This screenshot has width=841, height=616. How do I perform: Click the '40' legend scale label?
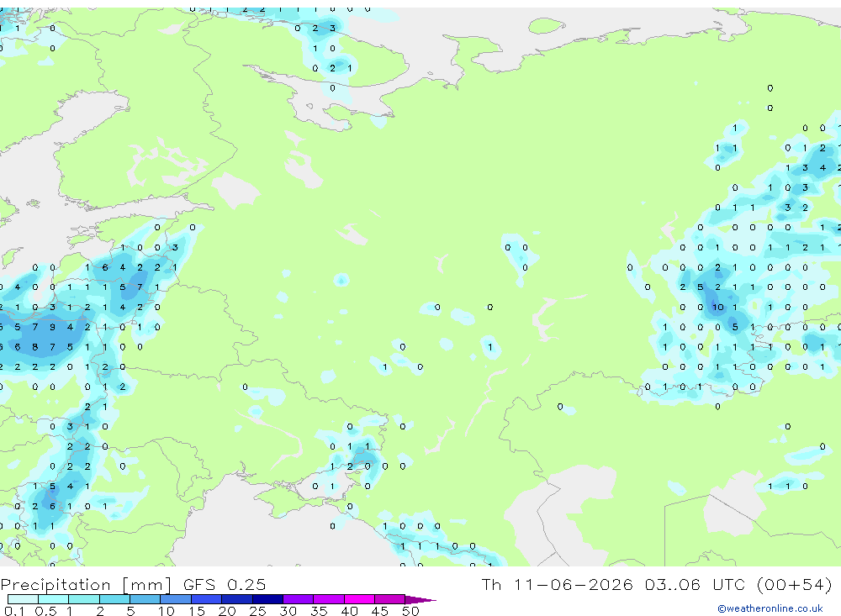(349, 611)
